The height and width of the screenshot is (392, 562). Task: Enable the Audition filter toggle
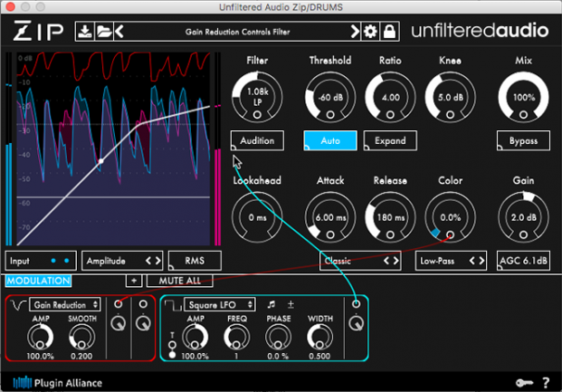(257, 141)
